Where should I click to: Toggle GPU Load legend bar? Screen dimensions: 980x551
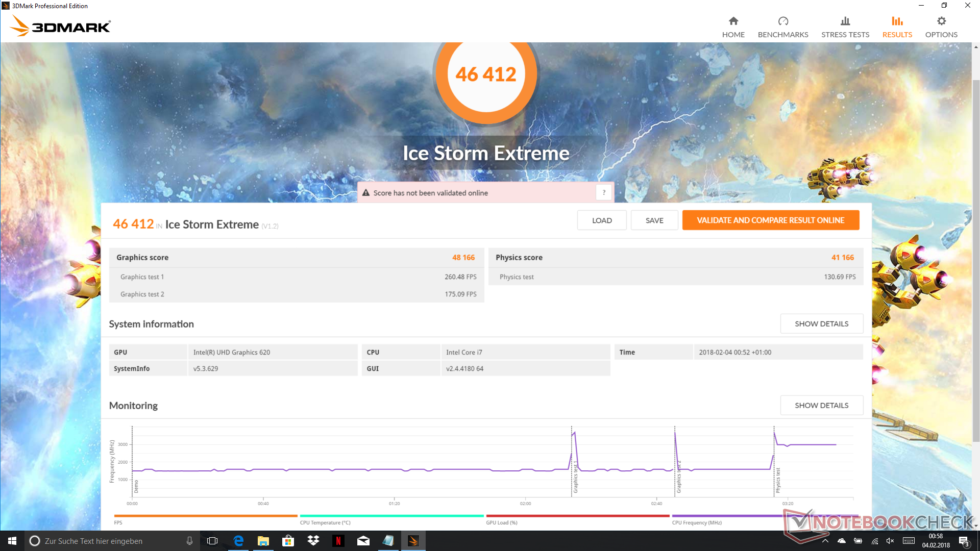pos(577,516)
